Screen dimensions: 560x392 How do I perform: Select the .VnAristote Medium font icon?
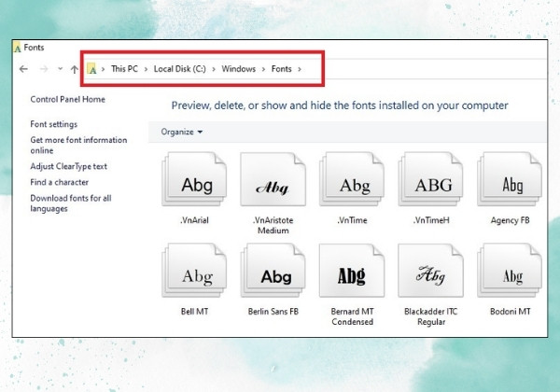coord(273,179)
